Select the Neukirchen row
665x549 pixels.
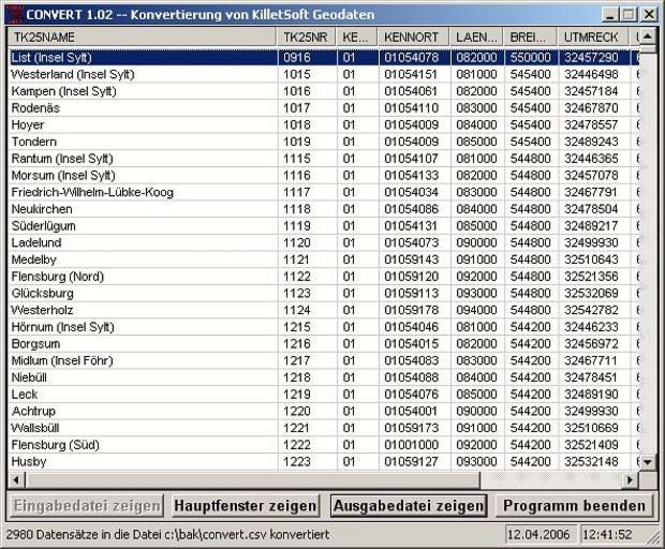pyautogui.click(x=323, y=209)
